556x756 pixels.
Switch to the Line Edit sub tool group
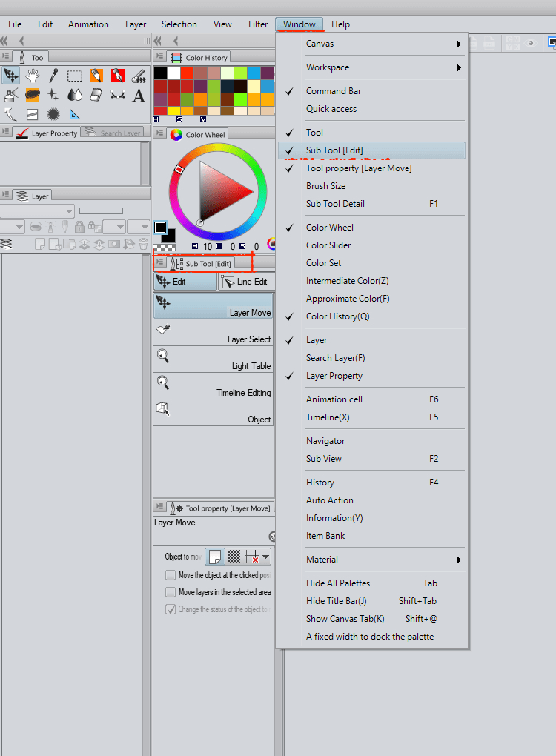pyautogui.click(x=246, y=282)
